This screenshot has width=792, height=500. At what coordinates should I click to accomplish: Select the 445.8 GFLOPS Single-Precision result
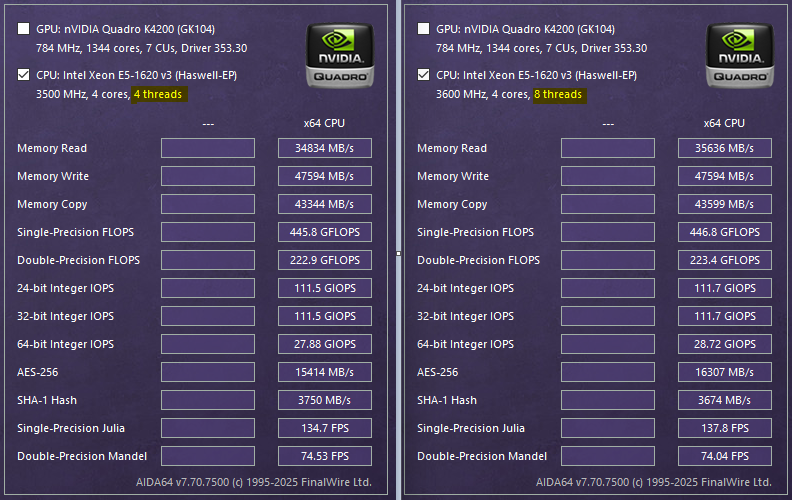click(x=325, y=232)
